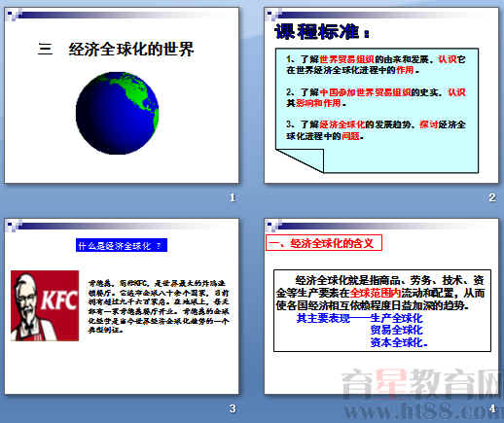Viewport: 504px width, 423px height.
Task: Click red text 经济全球化 in item 3
Action: tap(342, 124)
